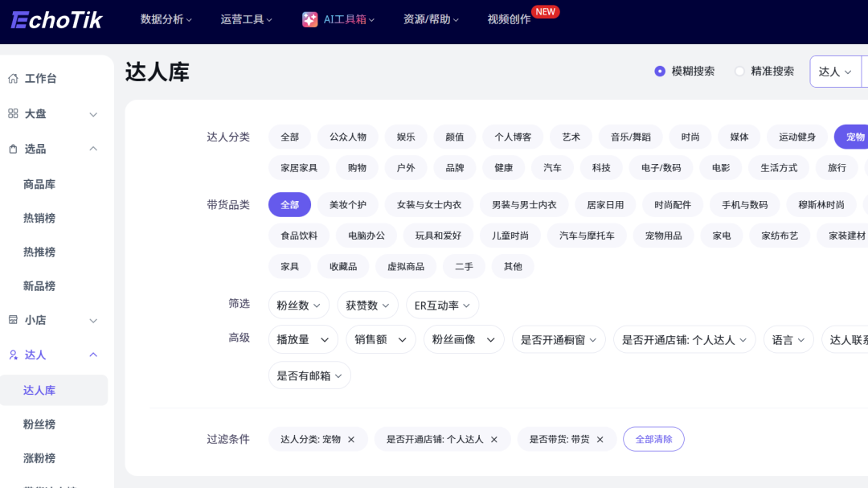Expand the 是否有邮箱 dropdown
The width and height of the screenshot is (868, 488).
click(309, 375)
